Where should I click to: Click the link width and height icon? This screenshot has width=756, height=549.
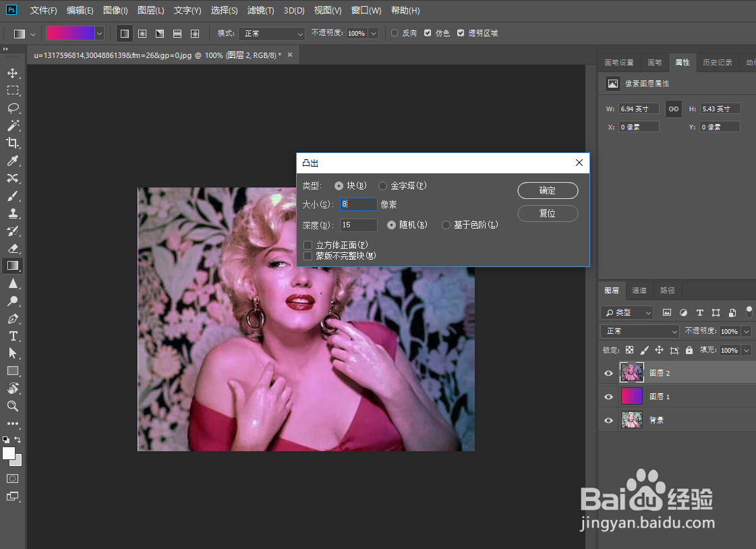pyautogui.click(x=674, y=109)
